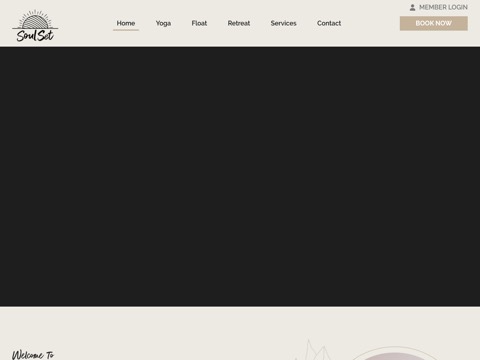This screenshot has height=360, width=480.
Task: Click the dark hero banner area
Action: (x=240, y=177)
